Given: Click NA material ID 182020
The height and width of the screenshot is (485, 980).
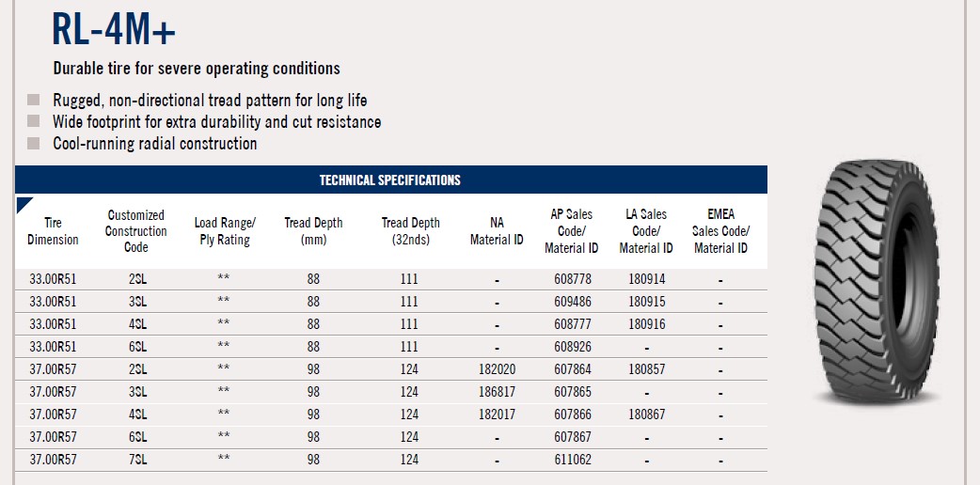Looking at the screenshot, I should click(x=497, y=369).
